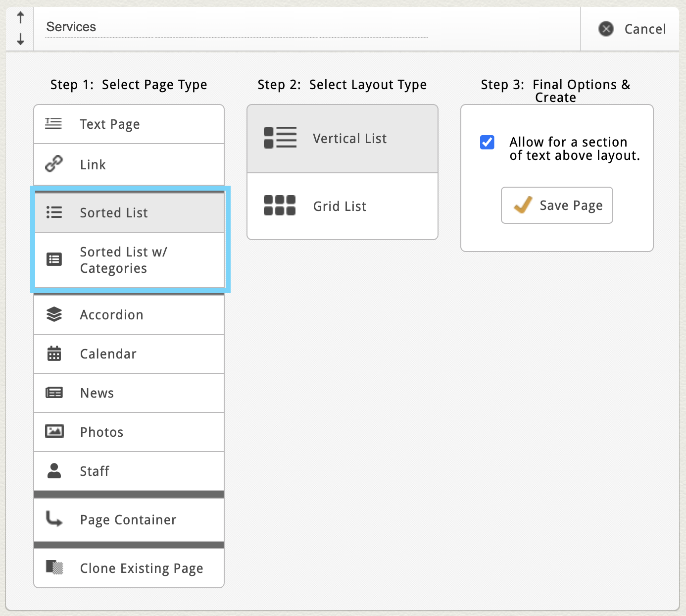Click the Photos picture icon
Image resolution: width=686 pixels, height=616 pixels.
click(54, 431)
